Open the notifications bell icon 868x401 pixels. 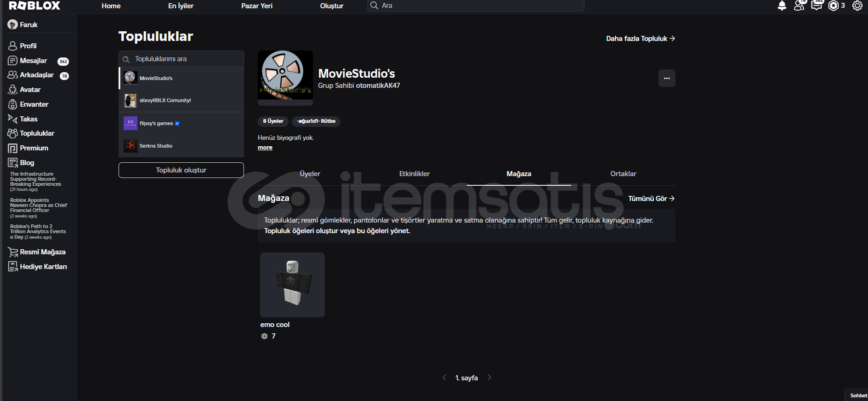[x=782, y=6]
